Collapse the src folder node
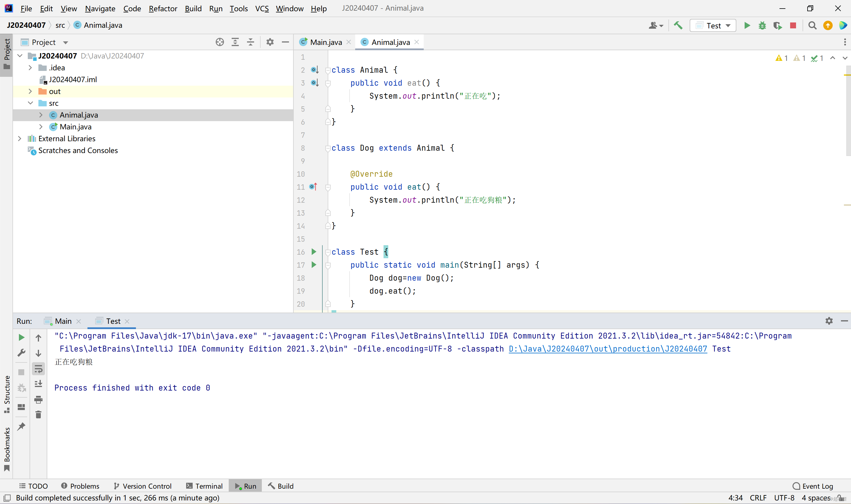Screen dimensions: 851x504 click(30, 103)
